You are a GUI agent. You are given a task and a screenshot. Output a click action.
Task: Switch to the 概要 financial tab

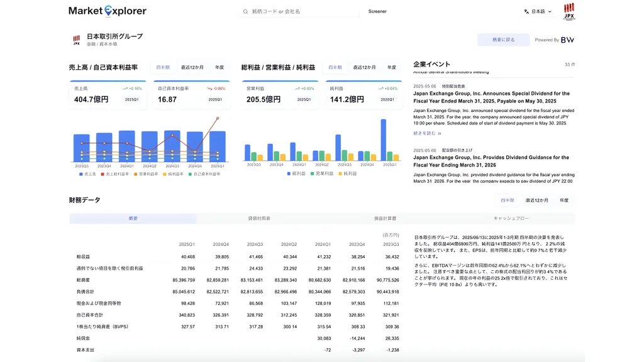133,218
